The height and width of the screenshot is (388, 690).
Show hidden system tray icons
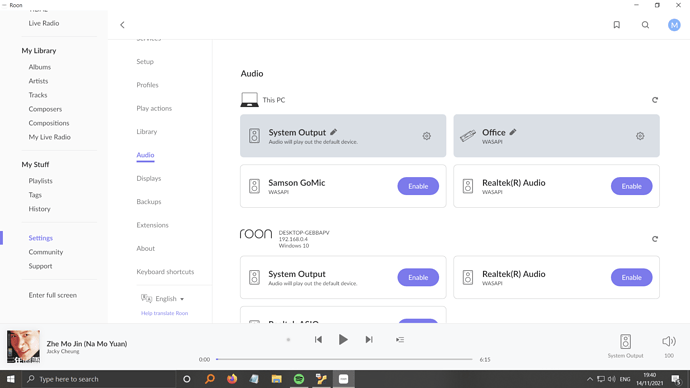click(589, 379)
